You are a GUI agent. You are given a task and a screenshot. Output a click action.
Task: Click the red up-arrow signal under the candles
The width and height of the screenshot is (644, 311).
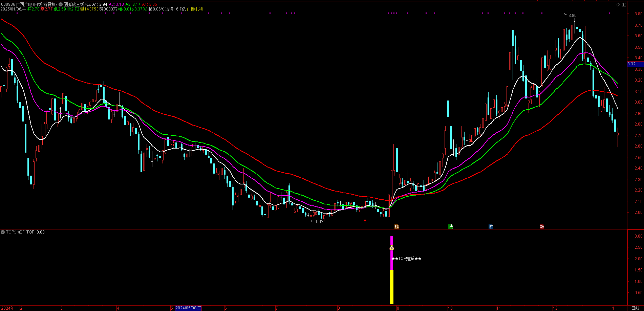tap(365, 221)
